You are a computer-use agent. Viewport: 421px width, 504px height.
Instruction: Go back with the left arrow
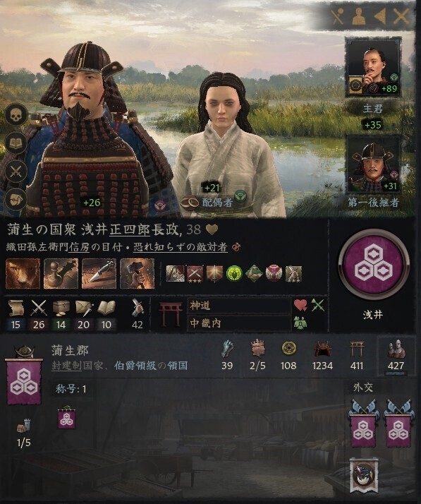tap(380, 16)
